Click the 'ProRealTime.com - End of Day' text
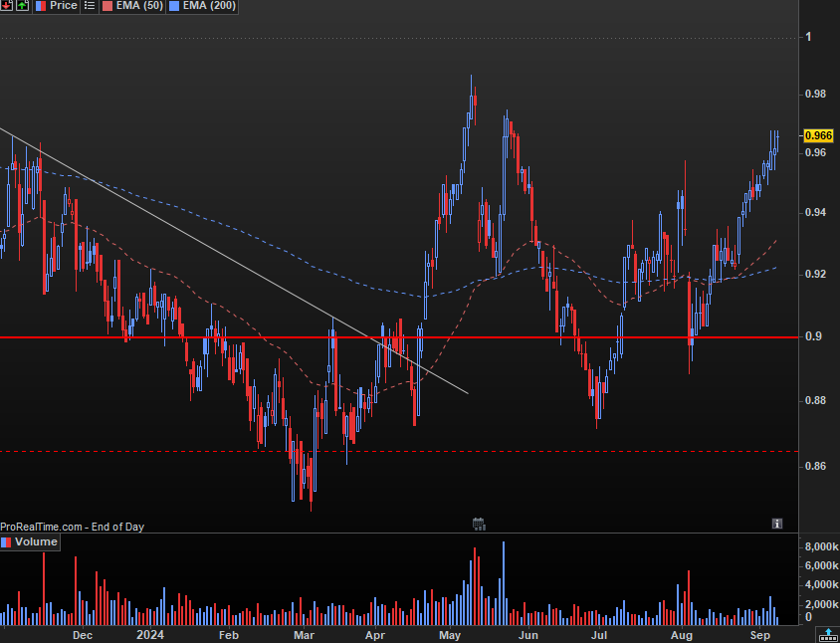The width and height of the screenshot is (840, 643). (73, 527)
